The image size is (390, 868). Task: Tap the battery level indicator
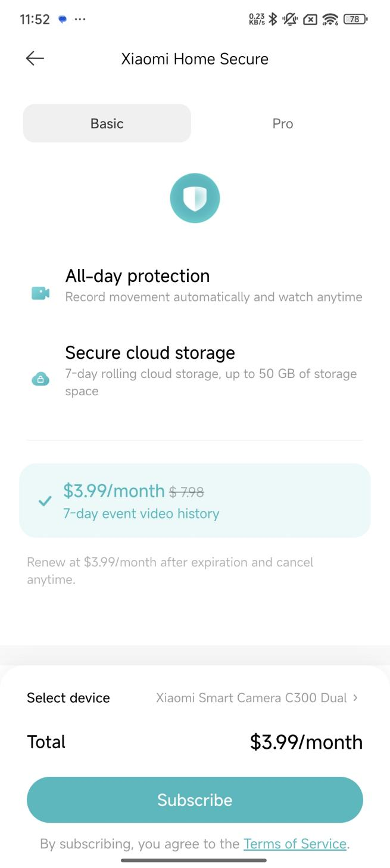[x=355, y=19]
